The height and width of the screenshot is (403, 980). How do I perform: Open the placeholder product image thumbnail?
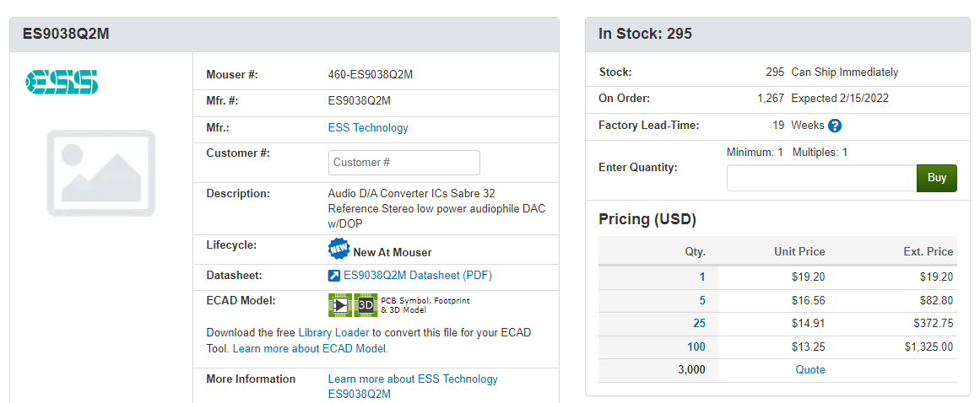click(x=100, y=173)
